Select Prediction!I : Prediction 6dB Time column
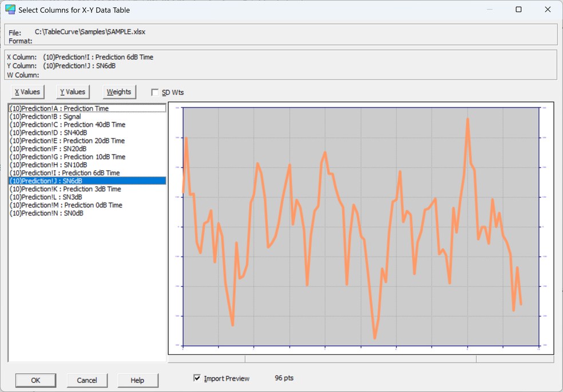Image resolution: width=563 pixels, height=392 pixels. (x=87, y=173)
